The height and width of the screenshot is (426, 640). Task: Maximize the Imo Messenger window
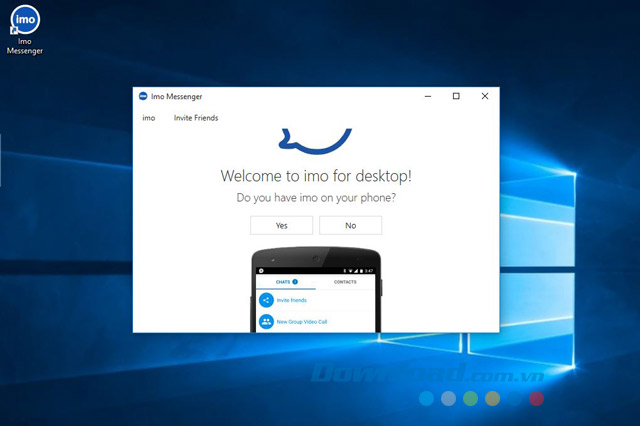point(456,96)
